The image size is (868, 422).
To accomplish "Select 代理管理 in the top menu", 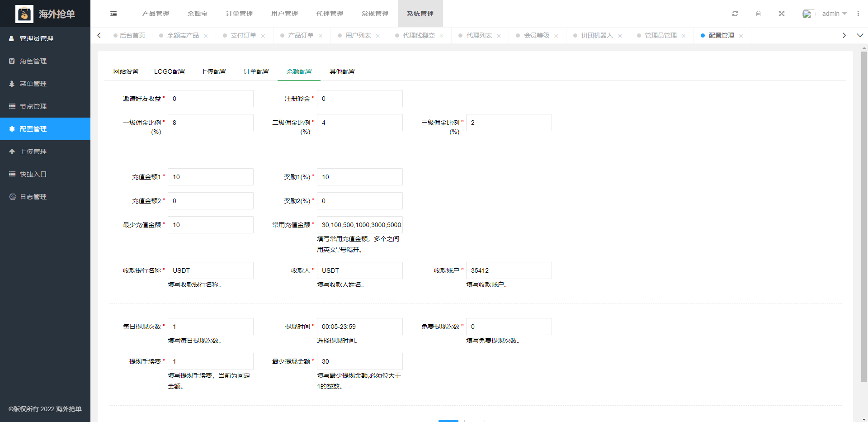I will click(330, 14).
